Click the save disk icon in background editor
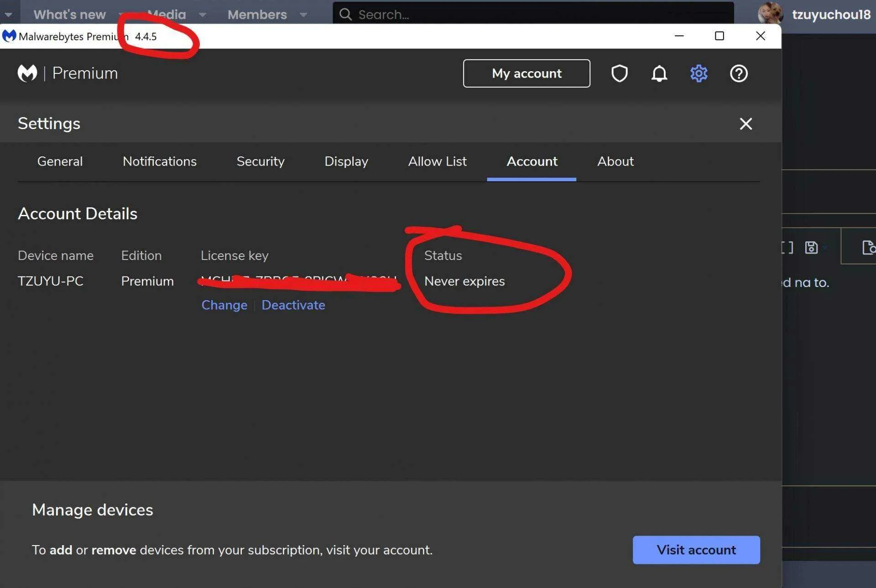 [811, 247]
